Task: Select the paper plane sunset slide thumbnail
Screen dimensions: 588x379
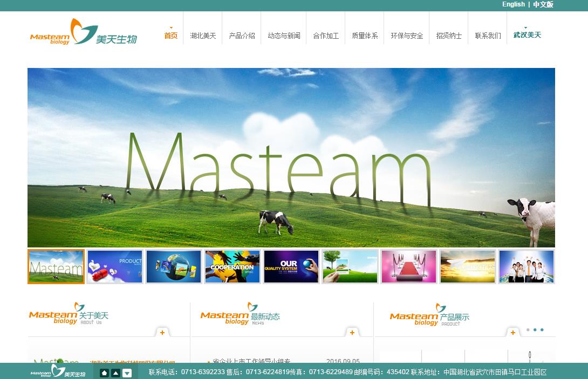Action: [468, 266]
